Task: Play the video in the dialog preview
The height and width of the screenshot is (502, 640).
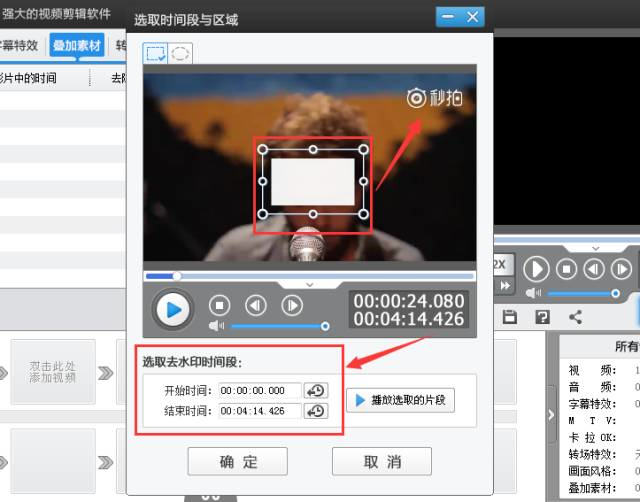Action: click(x=173, y=310)
